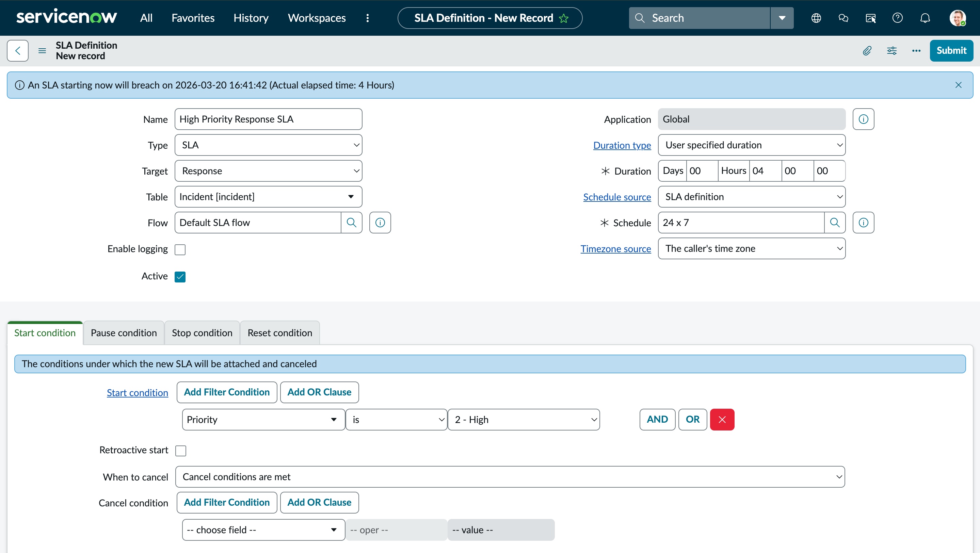Click the help question mark icon
The image size is (980, 553).
click(897, 18)
